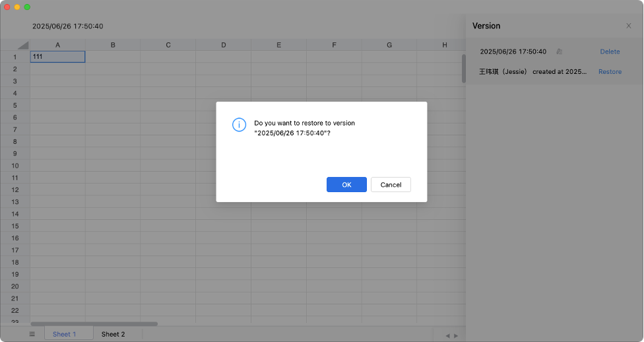Click the green macOS fullscreen button

[27, 7]
